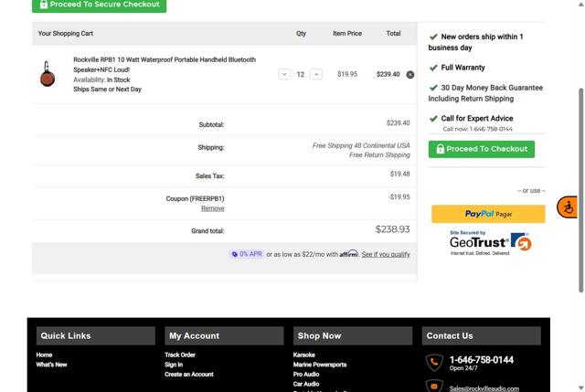The height and width of the screenshot is (392, 585).
Task: Remove speaker from cart using X icon
Action: pyautogui.click(x=410, y=75)
